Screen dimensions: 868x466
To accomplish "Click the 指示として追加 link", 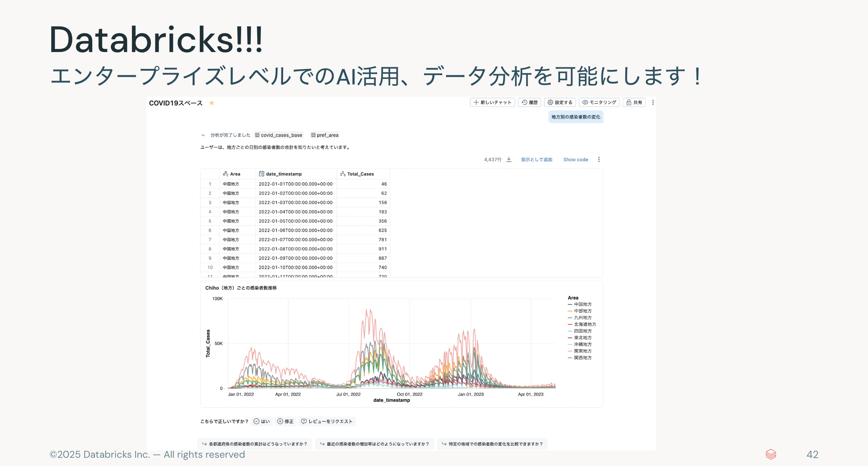I will click(536, 160).
